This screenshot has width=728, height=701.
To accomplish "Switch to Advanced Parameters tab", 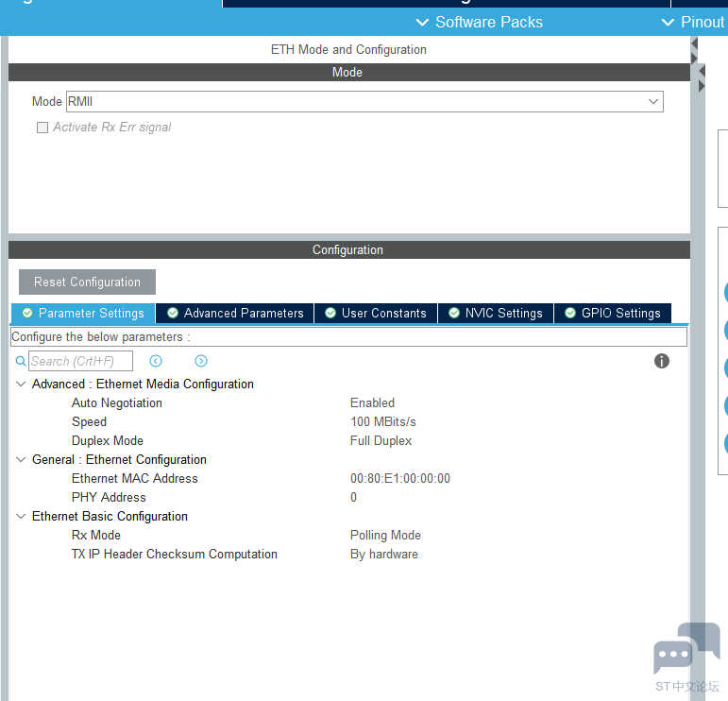I will [x=235, y=313].
